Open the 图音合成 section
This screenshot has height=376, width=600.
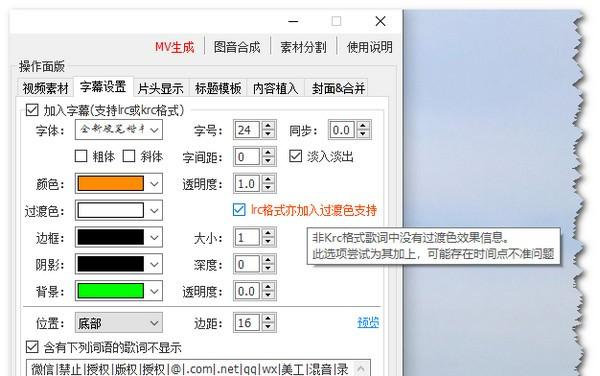click(x=237, y=47)
